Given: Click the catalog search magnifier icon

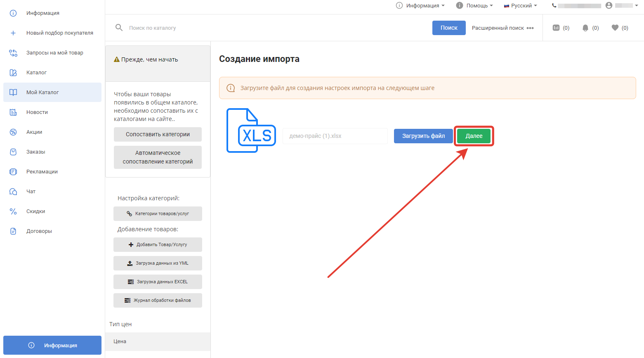Looking at the screenshot, I should (x=119, y=28).
